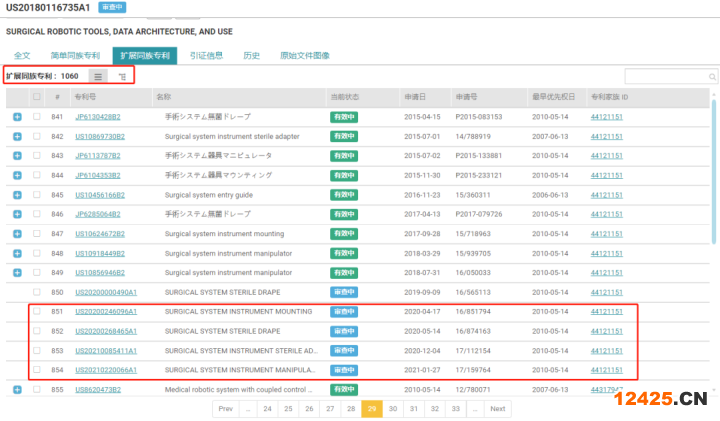Check the box for row 844
Viewport: 720px width, 421px height.
[x=37, y=175]
